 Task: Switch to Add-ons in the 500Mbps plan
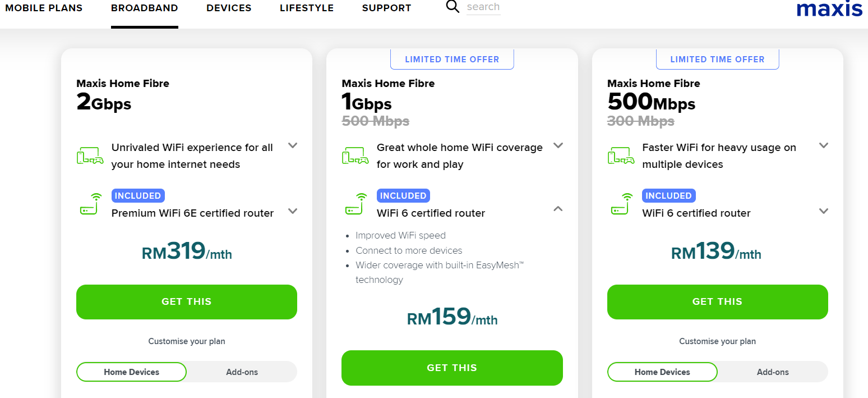[773, 372]
